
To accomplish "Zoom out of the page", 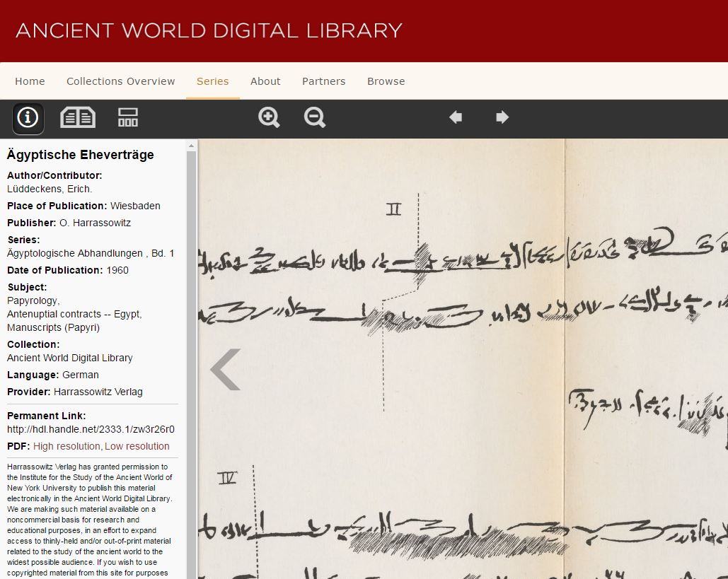I will 315,117.
